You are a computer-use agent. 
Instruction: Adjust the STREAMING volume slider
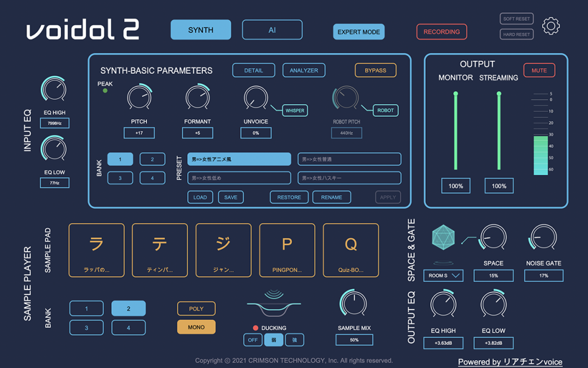coord(499,131)
